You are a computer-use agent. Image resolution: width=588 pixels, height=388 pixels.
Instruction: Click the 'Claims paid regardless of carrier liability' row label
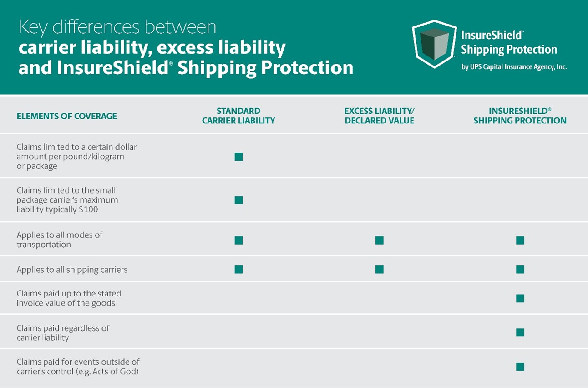pos(63,333)
